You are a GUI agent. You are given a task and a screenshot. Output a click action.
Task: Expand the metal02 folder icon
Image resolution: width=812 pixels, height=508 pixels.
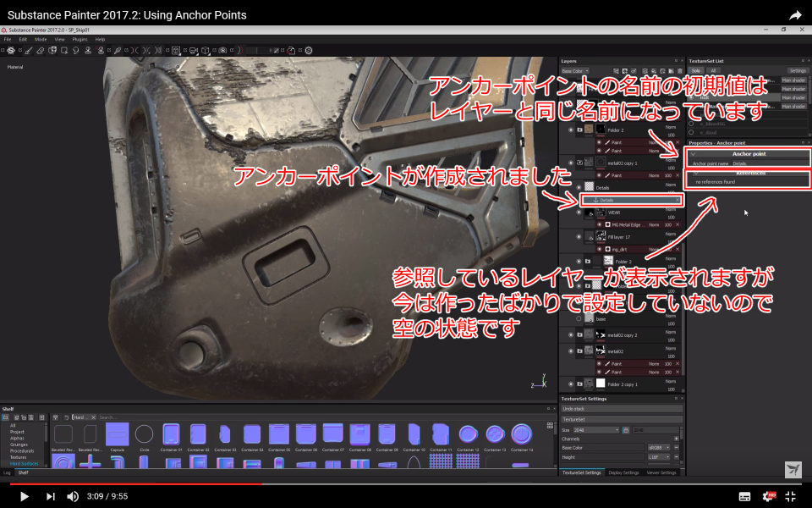coord(579,351)
